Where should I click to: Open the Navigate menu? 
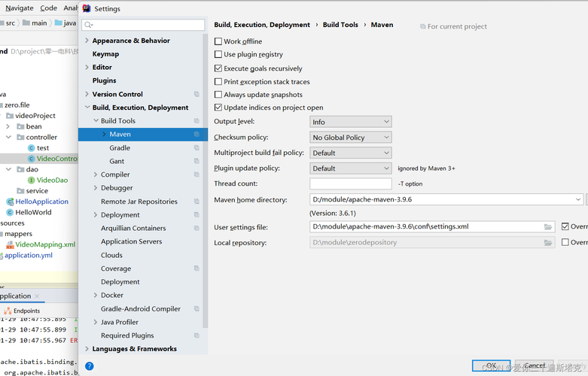click(20, 8)
